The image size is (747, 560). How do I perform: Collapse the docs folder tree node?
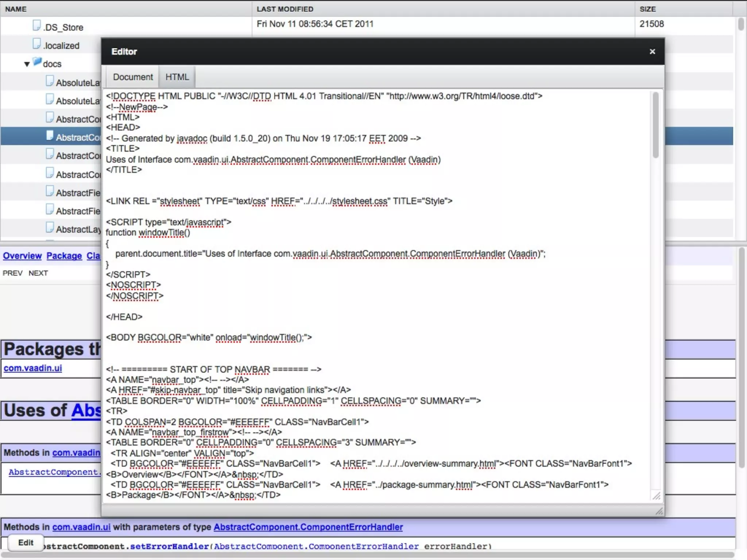27,64
